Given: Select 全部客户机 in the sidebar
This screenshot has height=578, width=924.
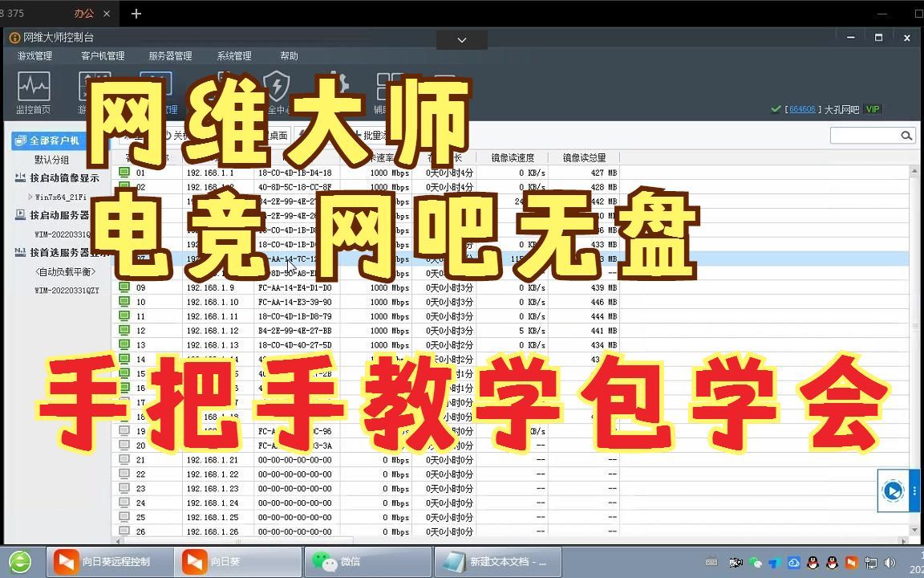Looking at the screenshot, I should [x=48, y=140].
